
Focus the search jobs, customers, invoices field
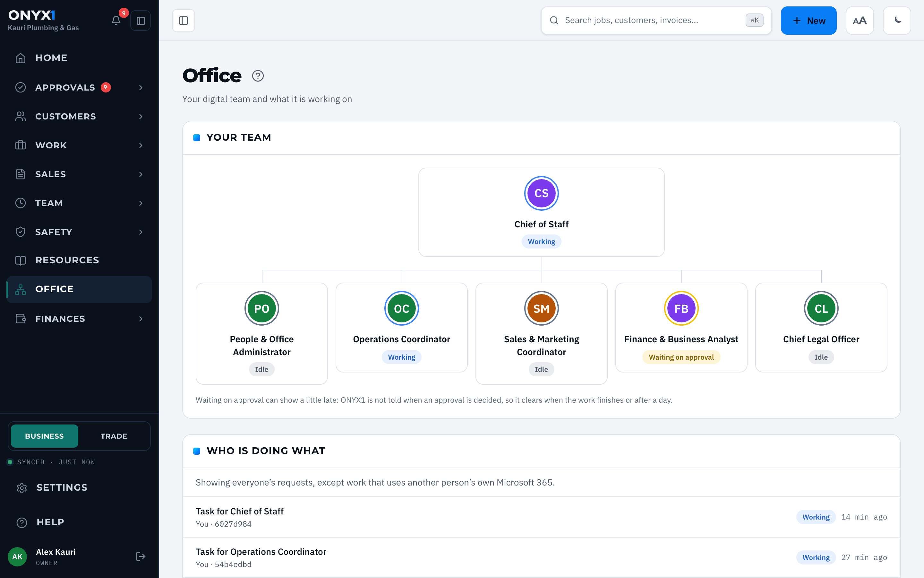[656, 21]
